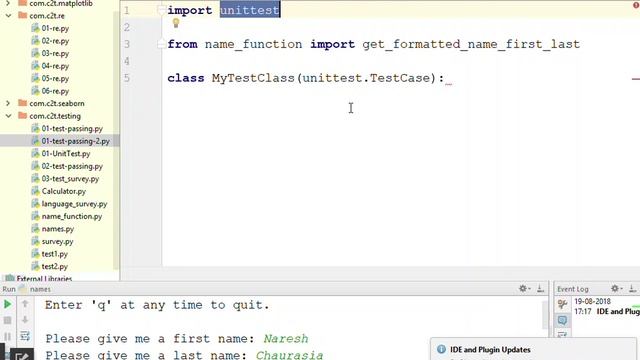Click the red error stripe mark for line 5
Screen dimensions: 640x360
[x=636, y=79]
